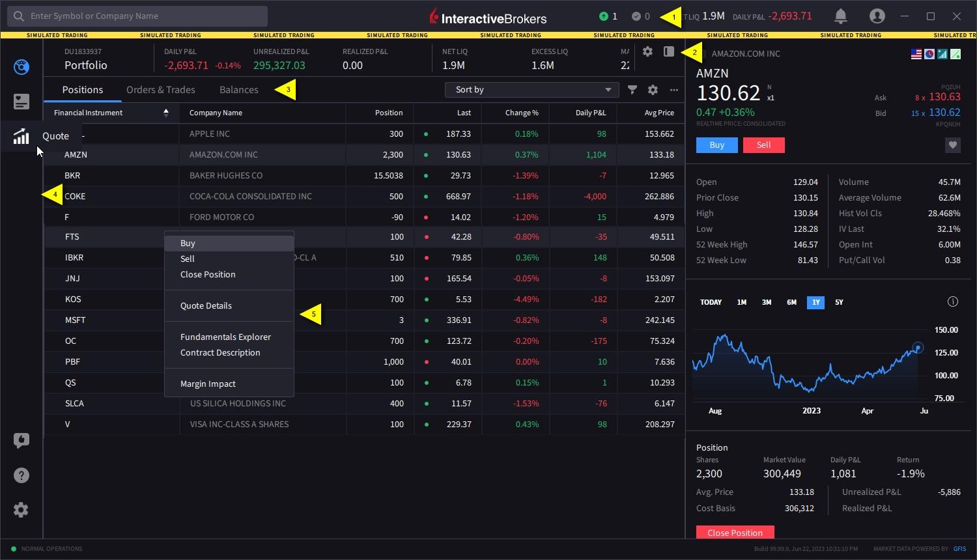Open the orders panel icon in left sidebar
Screen dimensions: 977x560
(x=21, y=101)
